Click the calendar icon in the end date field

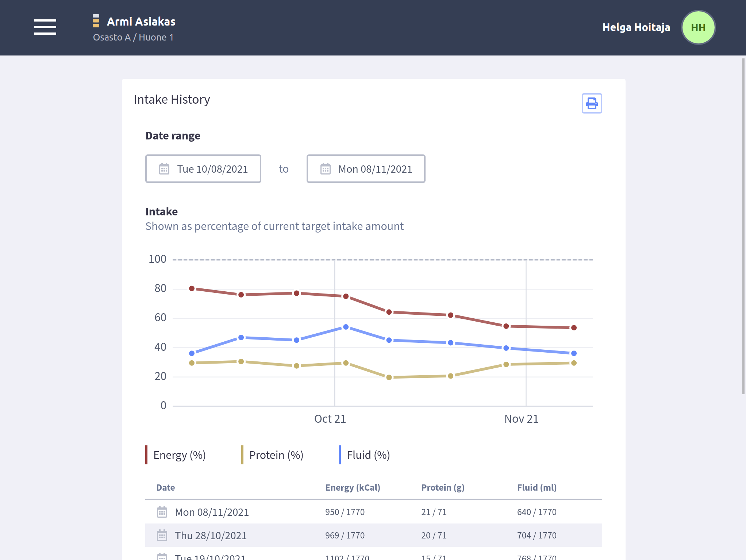pos(325,169)
